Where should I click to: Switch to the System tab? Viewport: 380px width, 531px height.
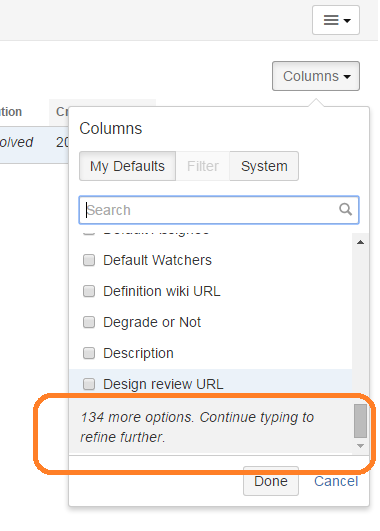point(264,166)
